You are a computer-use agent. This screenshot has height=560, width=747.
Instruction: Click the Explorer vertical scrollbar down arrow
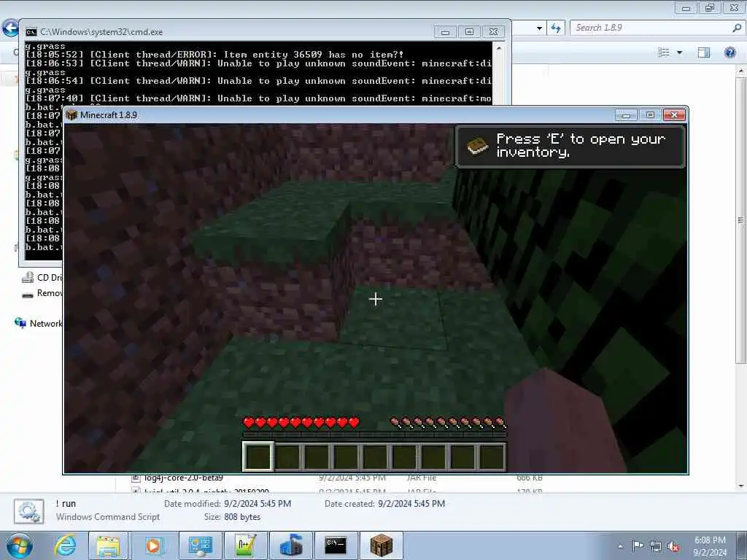[x=741, y=486]
